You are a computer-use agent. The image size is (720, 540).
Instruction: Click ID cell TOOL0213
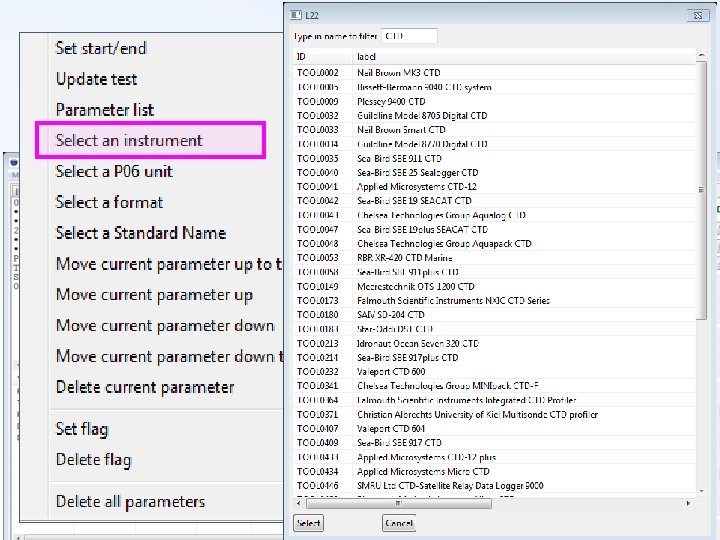pos(318,343)
